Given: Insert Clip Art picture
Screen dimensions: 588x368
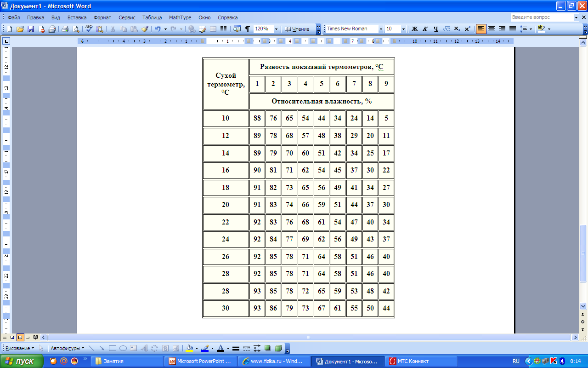Looking at the screenshot, I should click(165, 348).
